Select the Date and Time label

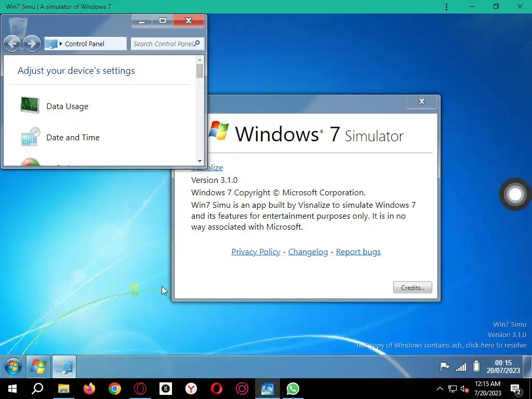pyautogui.click(x=73, y=137)
